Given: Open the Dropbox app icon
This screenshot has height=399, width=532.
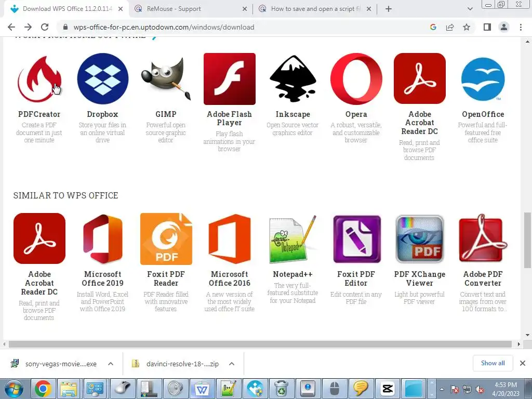Looking at the screenshot, I should click(x=102, y=79).
